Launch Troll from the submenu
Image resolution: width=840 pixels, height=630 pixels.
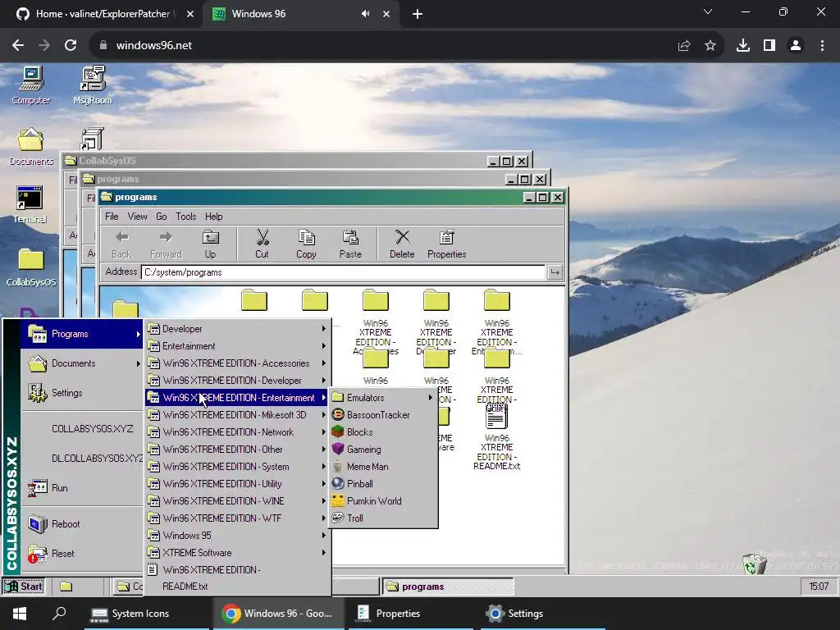pos(383,518)
